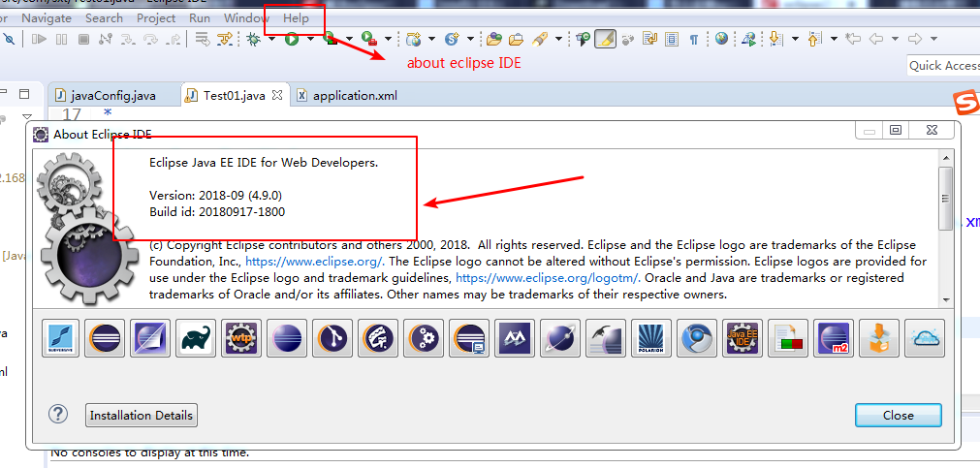Click the Open Task folder toolbar icon

(x=516, y=40)
